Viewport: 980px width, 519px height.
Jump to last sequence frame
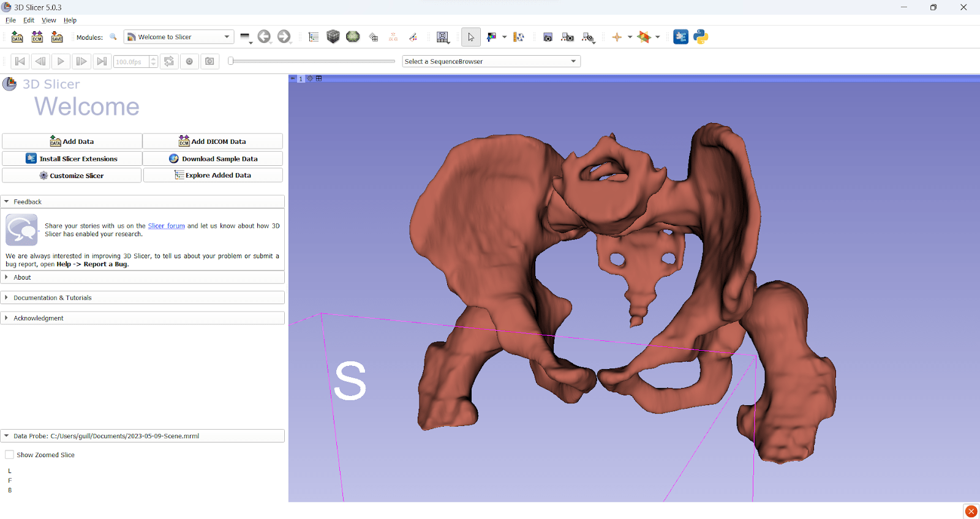102,61
